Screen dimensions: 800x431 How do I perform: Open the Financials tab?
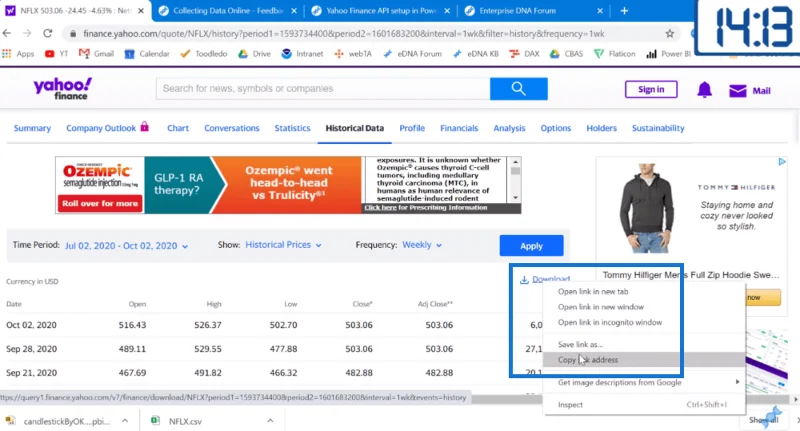pos(459,128)
